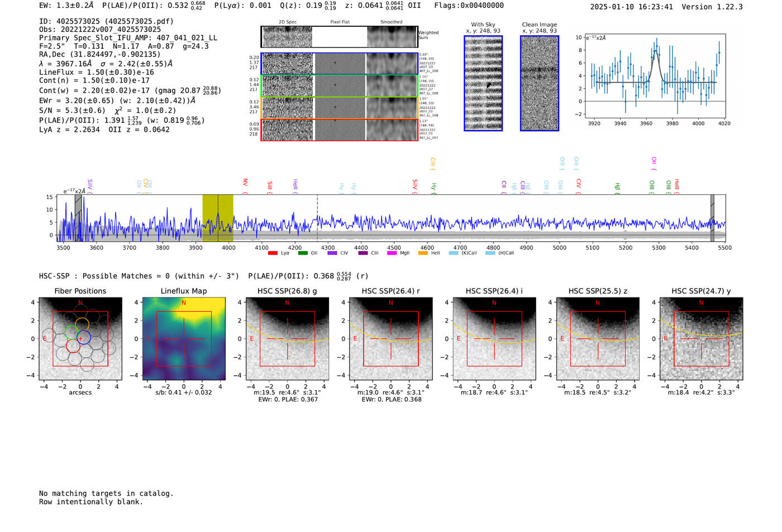Click the Lineflux Map panel

(x=184, y=339)
